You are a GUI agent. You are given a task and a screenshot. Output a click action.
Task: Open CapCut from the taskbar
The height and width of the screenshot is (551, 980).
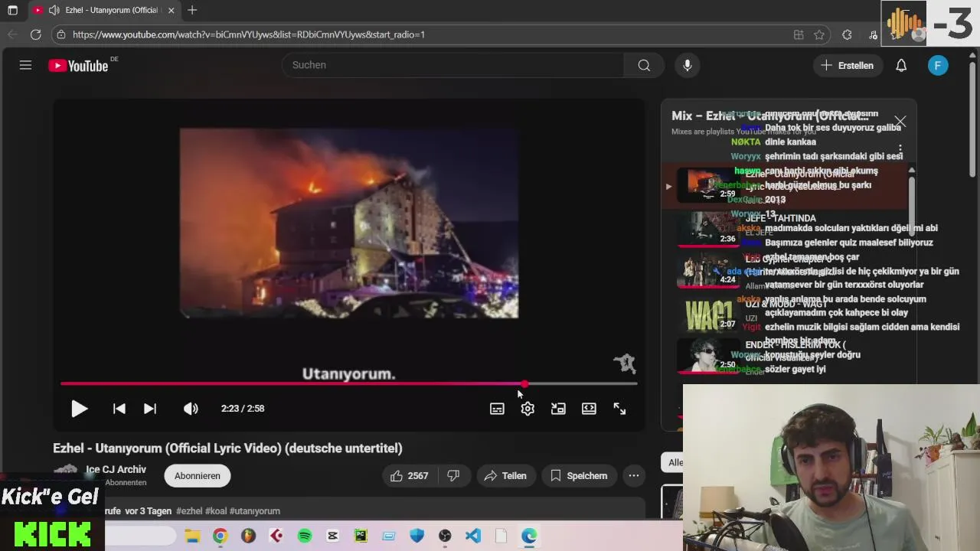[x=332, y=536]
